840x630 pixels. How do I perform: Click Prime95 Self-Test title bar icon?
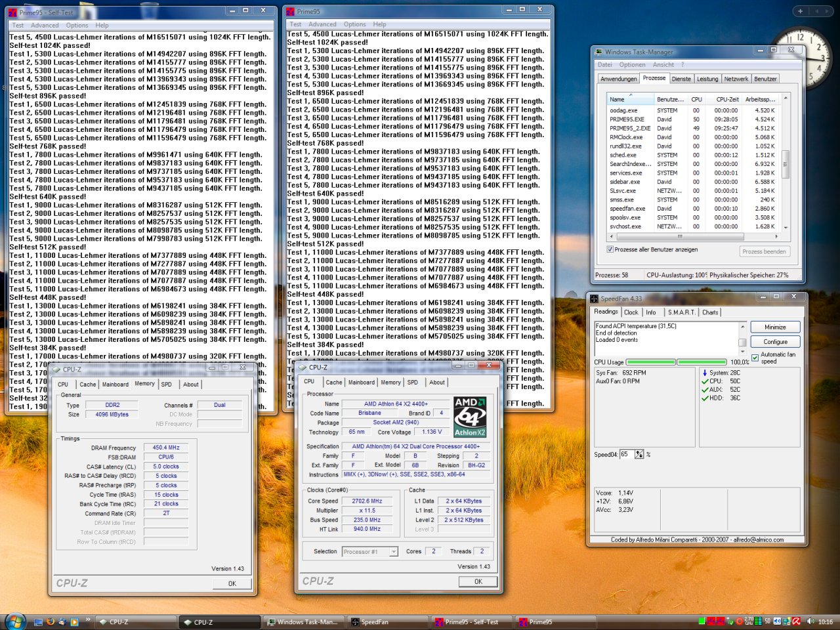12,12
